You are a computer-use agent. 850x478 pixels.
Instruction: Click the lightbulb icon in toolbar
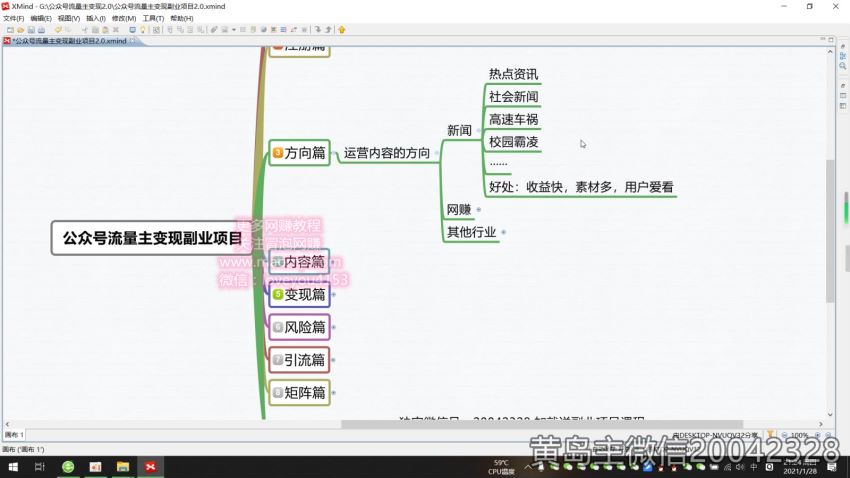[143, 30]
